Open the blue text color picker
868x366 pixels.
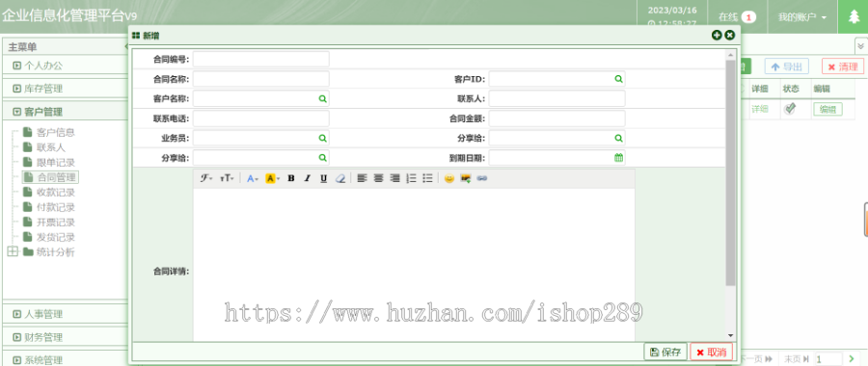coord(253,178)
